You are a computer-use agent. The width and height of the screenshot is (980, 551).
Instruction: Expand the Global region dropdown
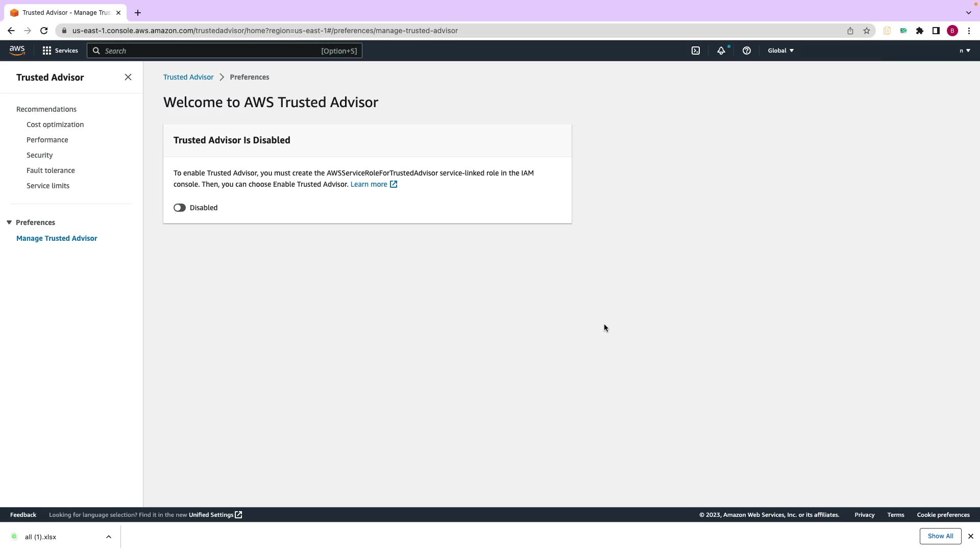tap(780, 51)
